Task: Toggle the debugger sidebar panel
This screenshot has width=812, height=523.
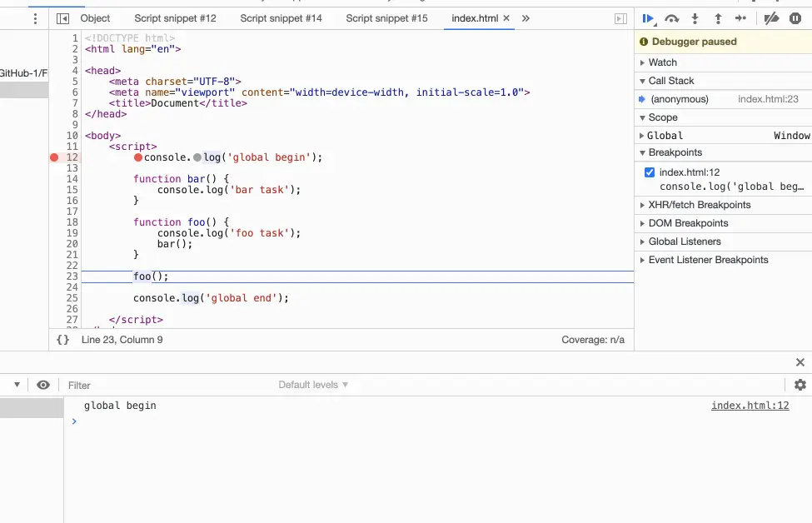Action: [620, 18]
